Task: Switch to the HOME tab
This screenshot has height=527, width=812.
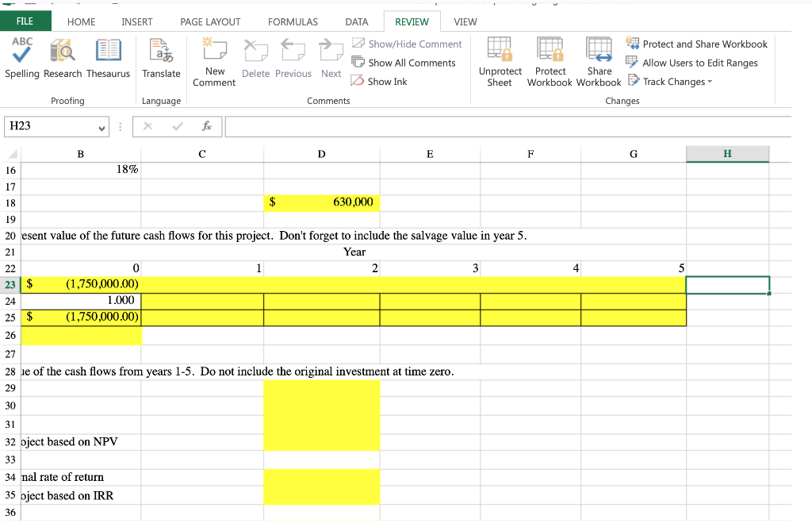Action: point(82,21)
